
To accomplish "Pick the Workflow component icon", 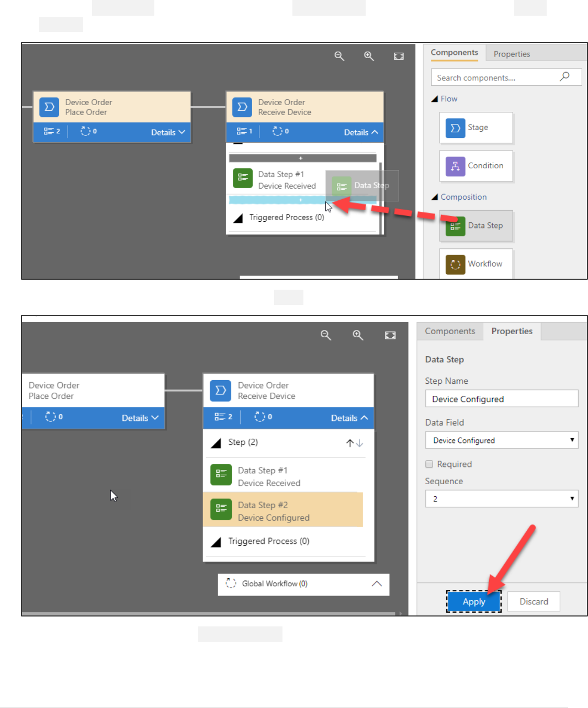I will (455, 265).
